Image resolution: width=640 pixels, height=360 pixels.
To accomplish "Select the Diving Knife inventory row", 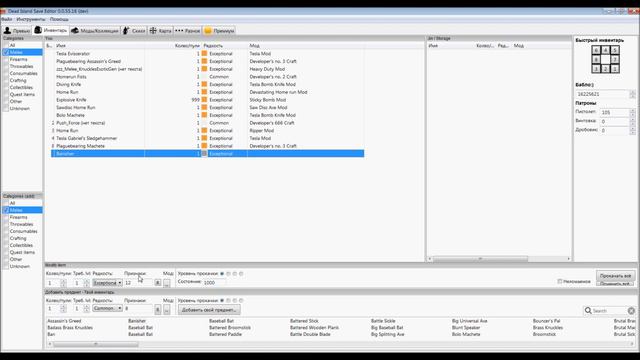I will pos(207,84).
